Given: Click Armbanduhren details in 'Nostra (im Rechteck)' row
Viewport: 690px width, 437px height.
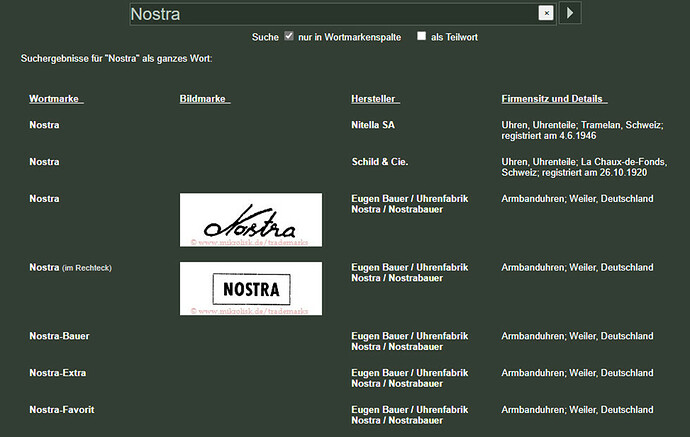Looking at the screenshot, I should click(x=577, y=268).
